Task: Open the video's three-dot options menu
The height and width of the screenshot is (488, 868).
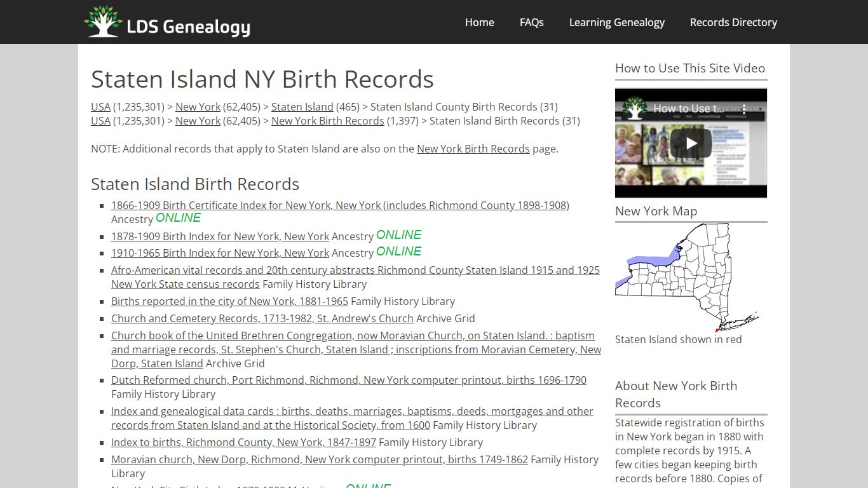Action: coord(745,109)
